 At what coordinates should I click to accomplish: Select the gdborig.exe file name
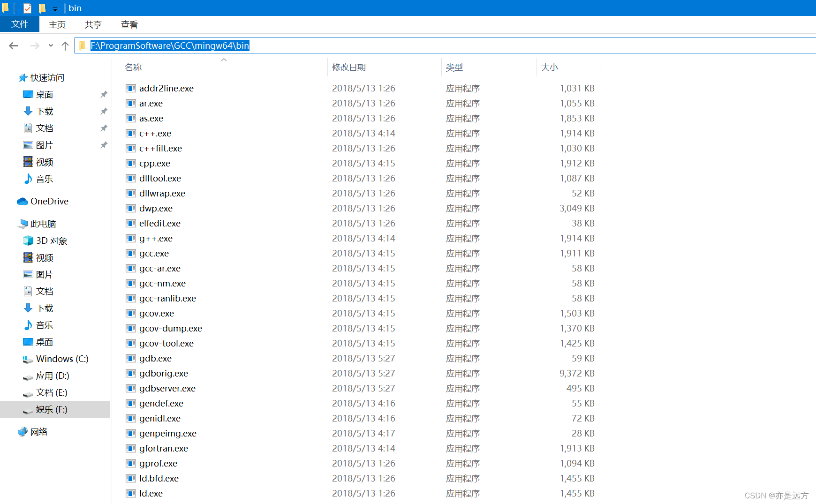[x=164, y=373]
